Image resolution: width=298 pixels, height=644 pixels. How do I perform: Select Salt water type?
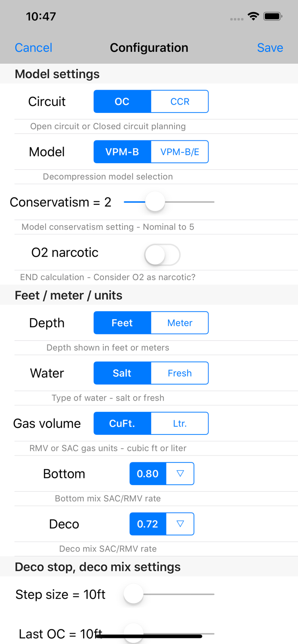122,373
